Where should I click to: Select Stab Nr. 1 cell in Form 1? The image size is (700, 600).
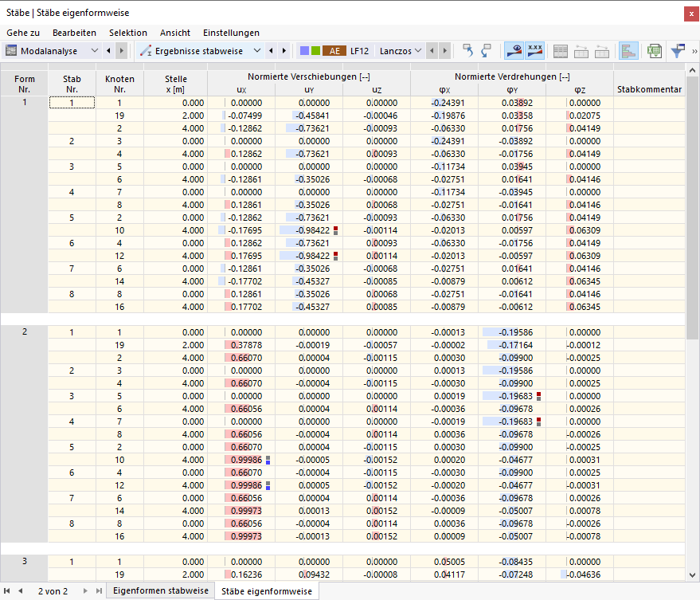click(72, 103)
